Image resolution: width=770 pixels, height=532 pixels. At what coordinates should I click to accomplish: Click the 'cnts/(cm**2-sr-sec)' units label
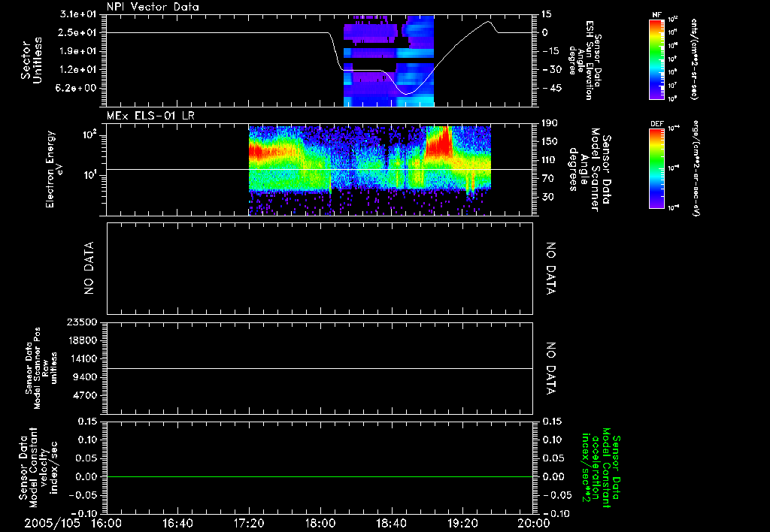(x=694, y=59)
